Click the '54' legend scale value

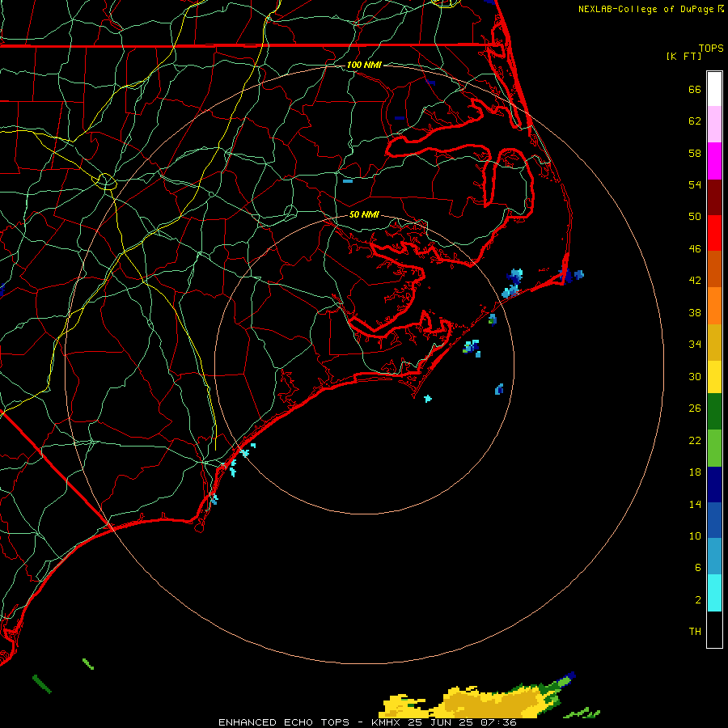coord(695,184)
